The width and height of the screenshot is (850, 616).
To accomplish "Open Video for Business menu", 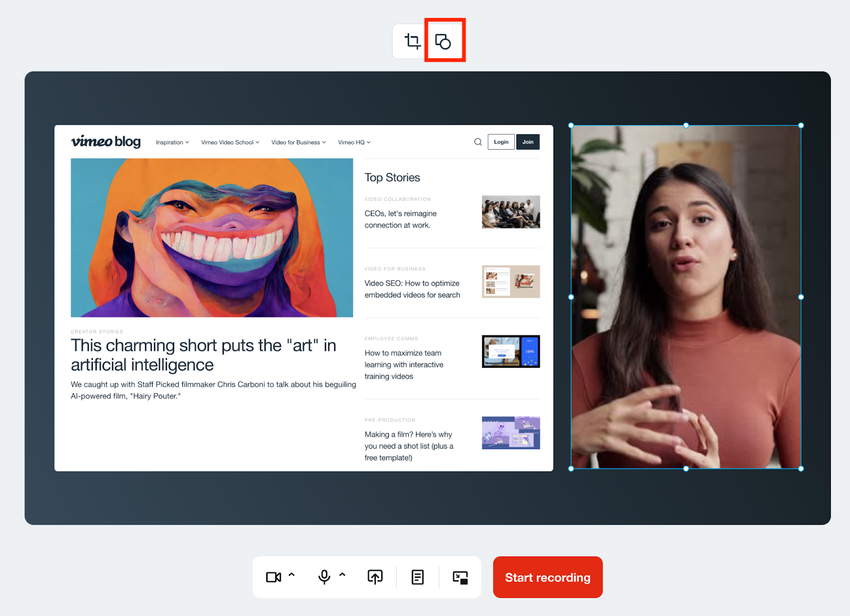I will [299, 142].
